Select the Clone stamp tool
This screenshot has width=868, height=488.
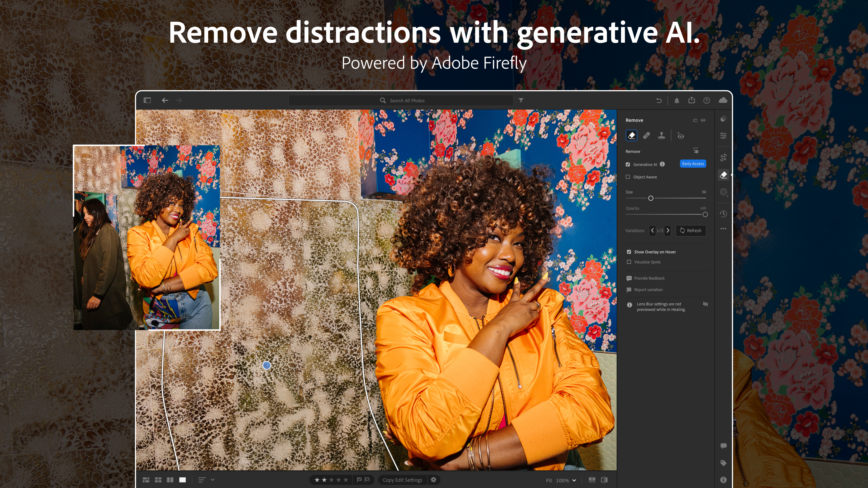pos(662,135)
